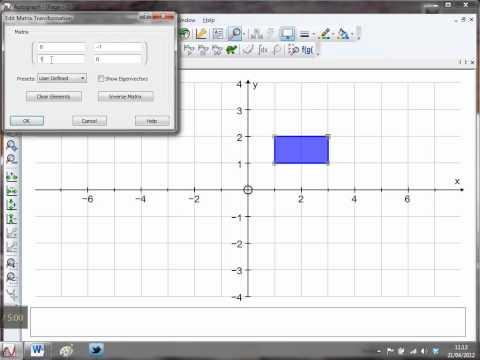The image size is (480, 360).
Task: Click the f(g) function definition icon
Action: coord(307,50)
